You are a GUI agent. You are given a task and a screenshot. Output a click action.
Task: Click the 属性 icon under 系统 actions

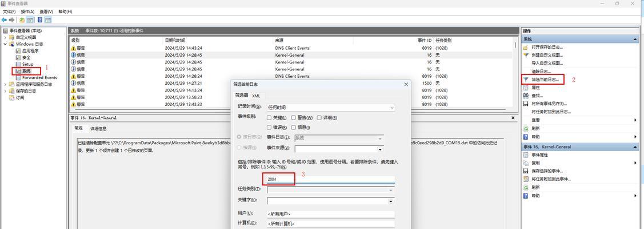(526, 88)
